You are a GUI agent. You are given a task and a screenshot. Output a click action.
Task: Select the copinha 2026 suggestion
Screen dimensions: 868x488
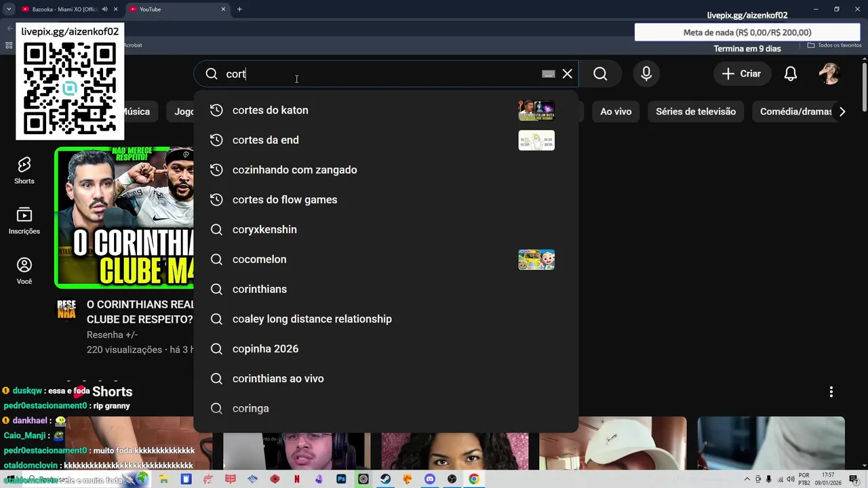click(x=386, y=349)
